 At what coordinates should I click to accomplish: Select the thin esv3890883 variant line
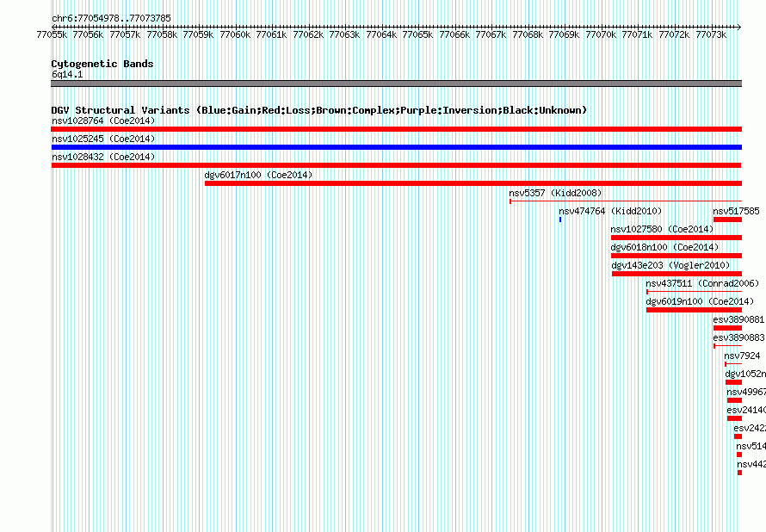727,346
